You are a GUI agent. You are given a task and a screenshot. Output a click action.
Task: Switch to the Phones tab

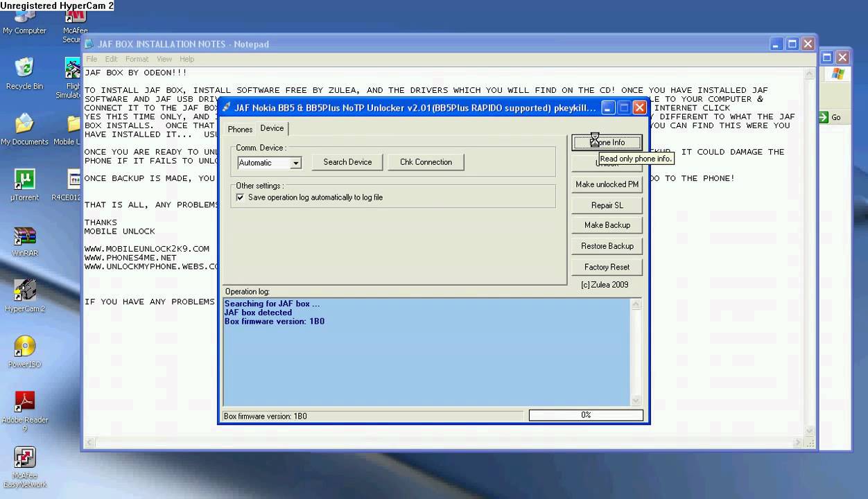[x=240, y=130]
